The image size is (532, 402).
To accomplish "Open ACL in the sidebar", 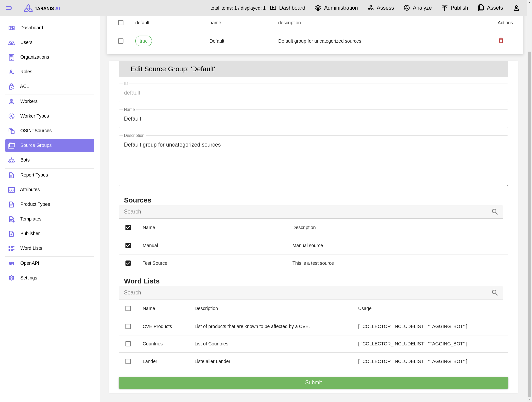I will pyautogui.click(x=50, y=86).
